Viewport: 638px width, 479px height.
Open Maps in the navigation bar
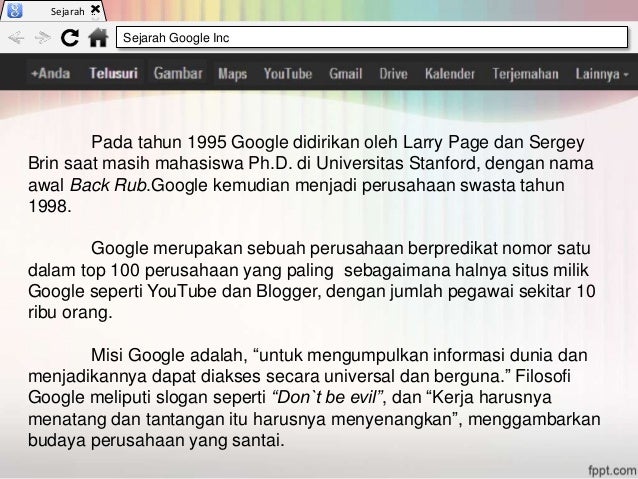233,74
